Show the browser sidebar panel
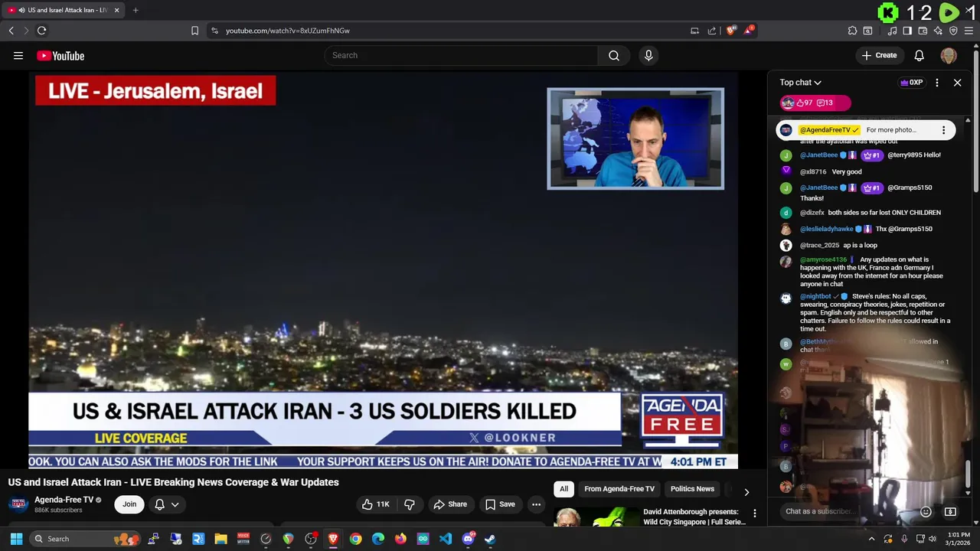This screenshot has height=551, width=980. pyautogui.click(x=907, y=31)
